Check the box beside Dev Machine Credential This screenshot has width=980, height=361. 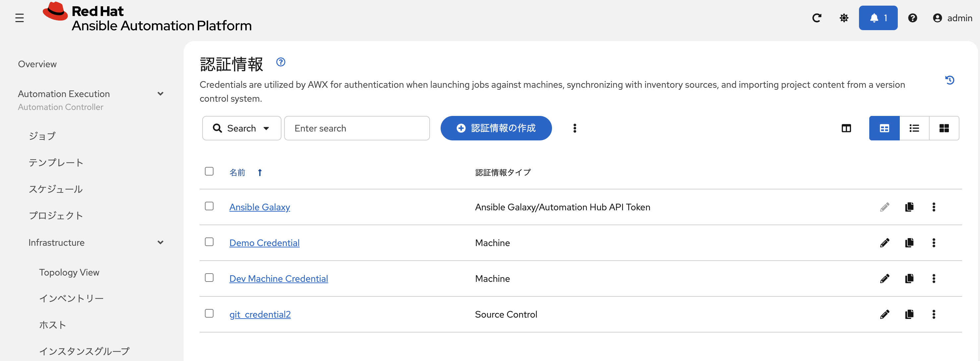coord(209,278)
